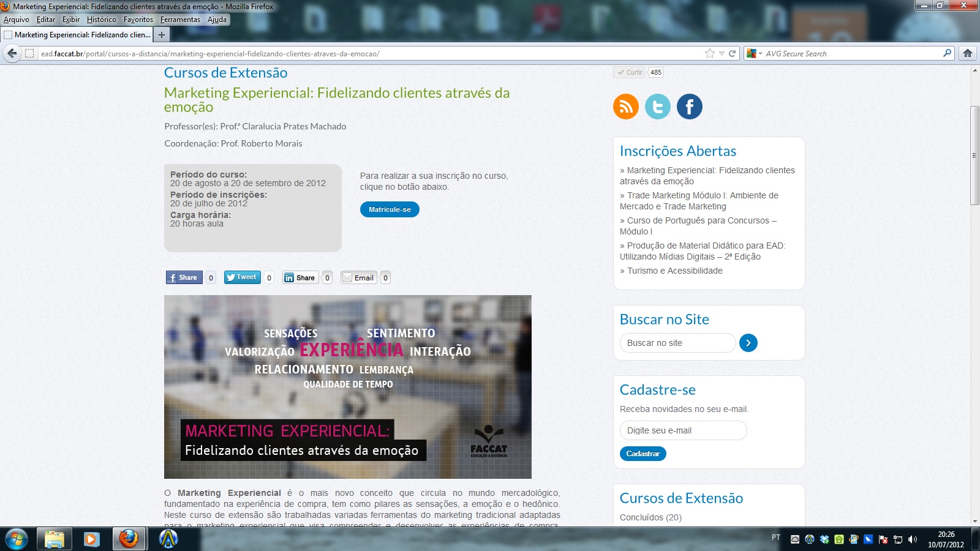Open the RSS feed icon
This screenshot has width=980, height=551.
tap(625, 107)
